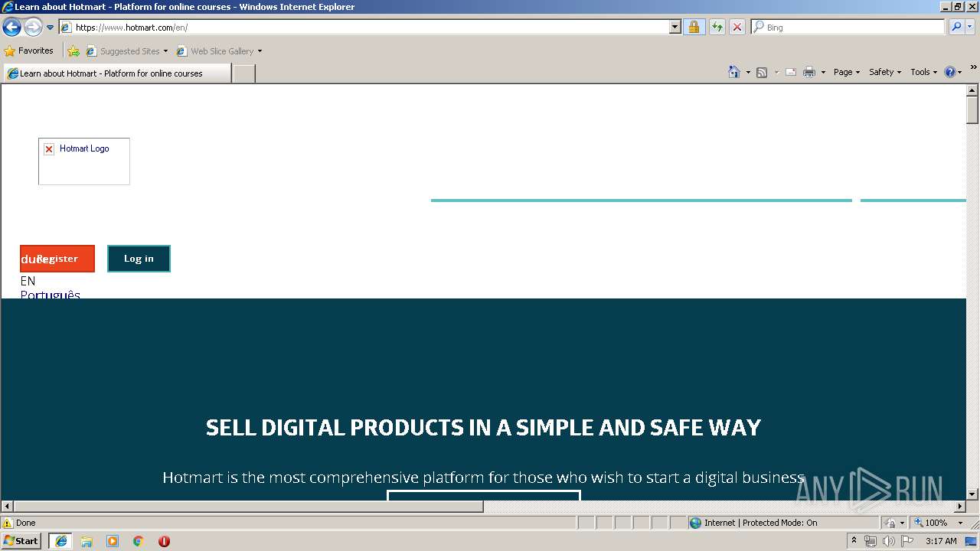Expand the zoom level dropdown arrow
This screenshot has width=980, height=551.
click(x=960, y=523)
